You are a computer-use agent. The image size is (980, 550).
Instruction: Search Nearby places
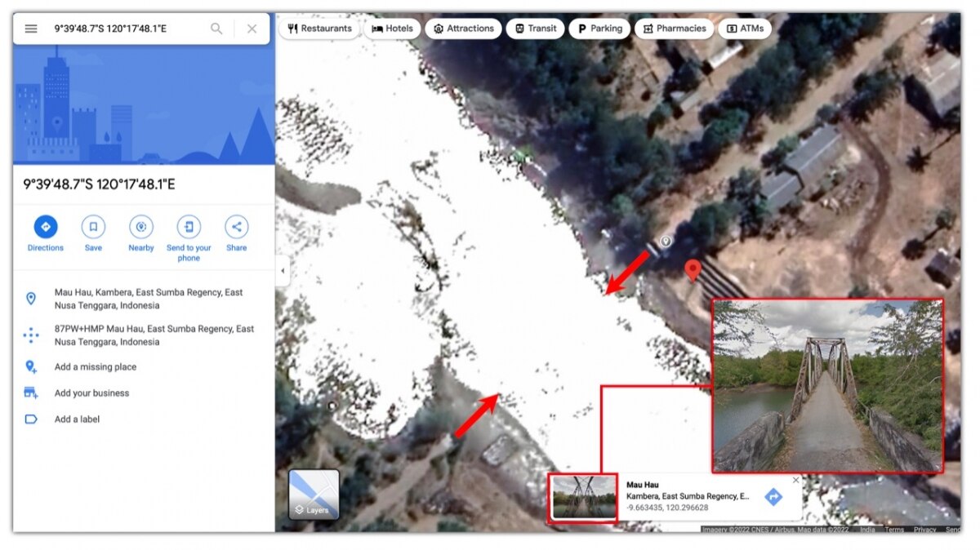[x=141, y=227]
